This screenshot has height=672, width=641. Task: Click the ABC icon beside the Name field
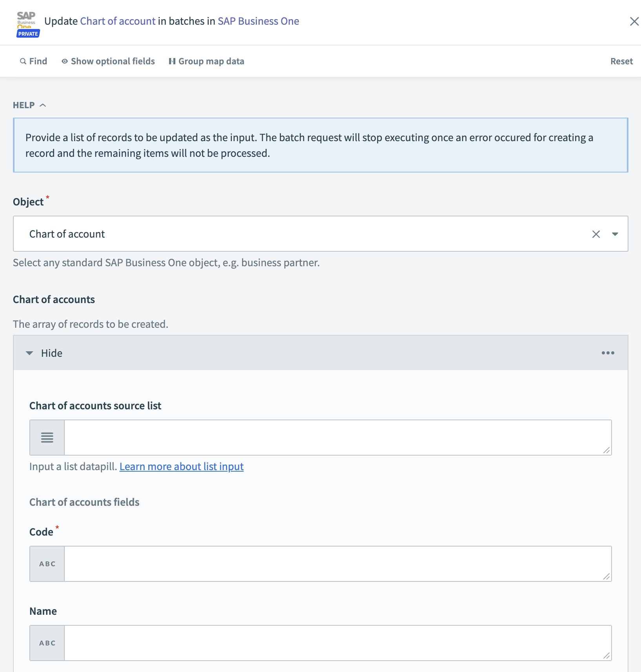(47, 643)
